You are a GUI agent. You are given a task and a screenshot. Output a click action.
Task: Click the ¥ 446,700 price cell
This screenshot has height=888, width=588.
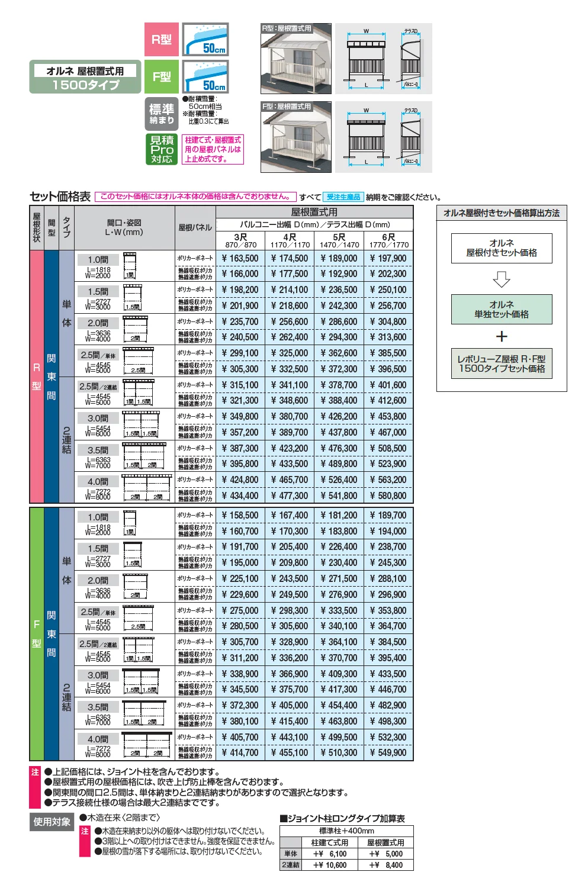388,690
